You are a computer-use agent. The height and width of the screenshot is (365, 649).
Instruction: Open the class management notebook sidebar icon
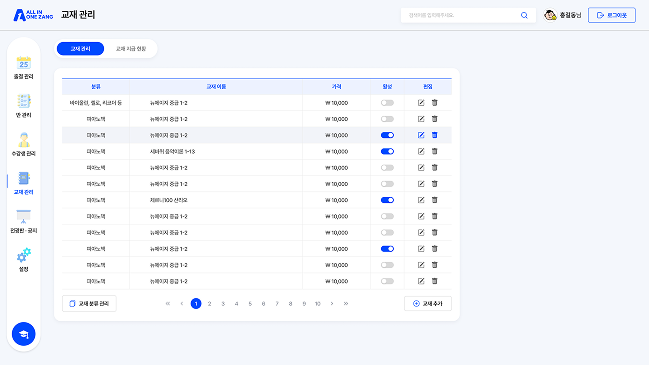[x=24, y=101]
